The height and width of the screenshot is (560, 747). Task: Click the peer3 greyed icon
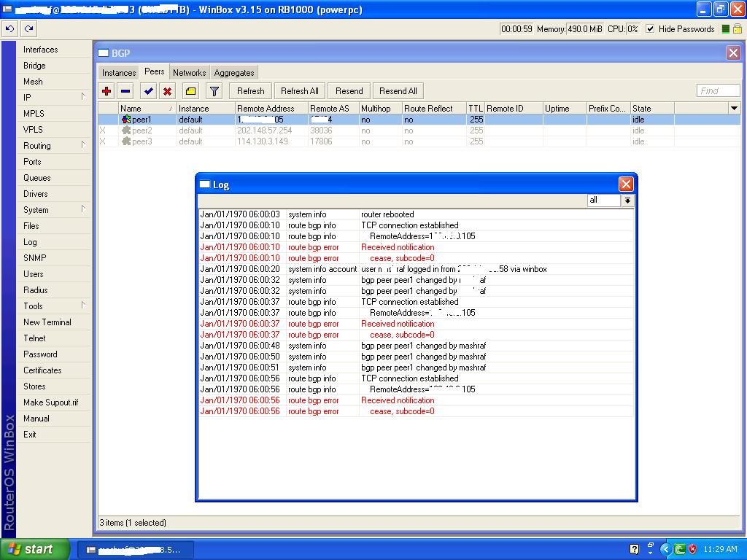click(x=126, y=141)
